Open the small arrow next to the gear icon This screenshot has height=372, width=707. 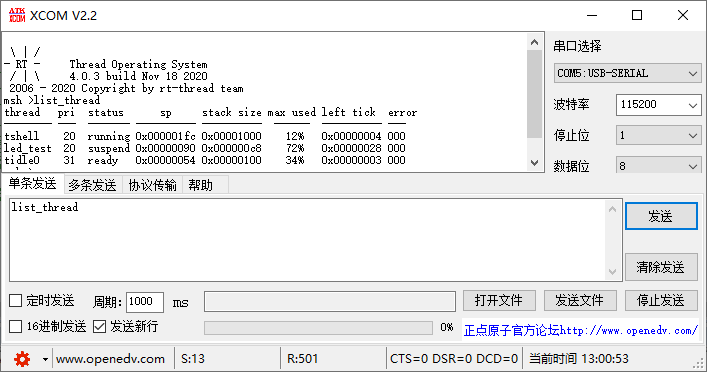pyautogui.click(x=45, y=359)
